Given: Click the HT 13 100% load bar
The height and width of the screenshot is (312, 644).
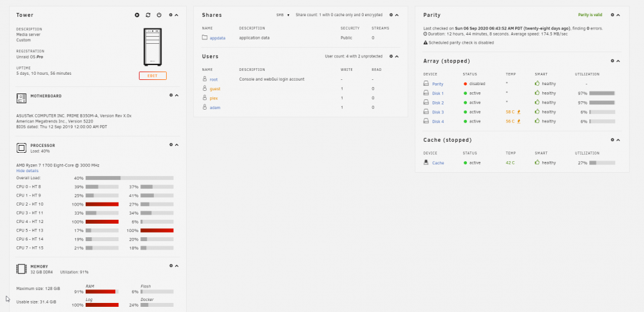Looking at the screenshot, I should [157, 231].
